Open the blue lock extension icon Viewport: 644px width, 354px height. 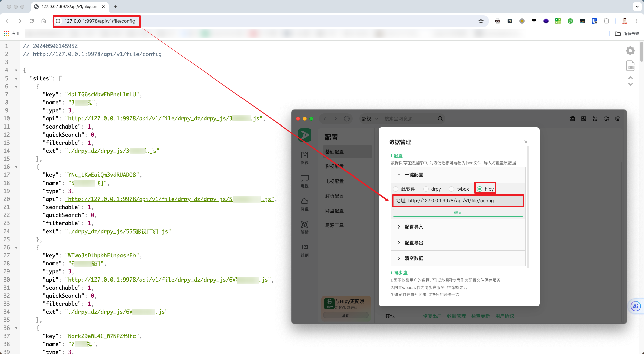[x=594, y=21]
